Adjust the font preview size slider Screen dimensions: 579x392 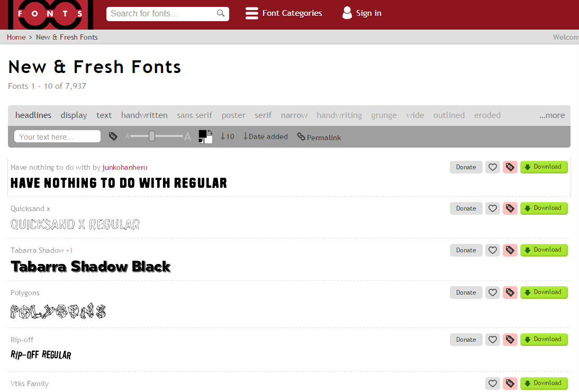tap(153, 135)
